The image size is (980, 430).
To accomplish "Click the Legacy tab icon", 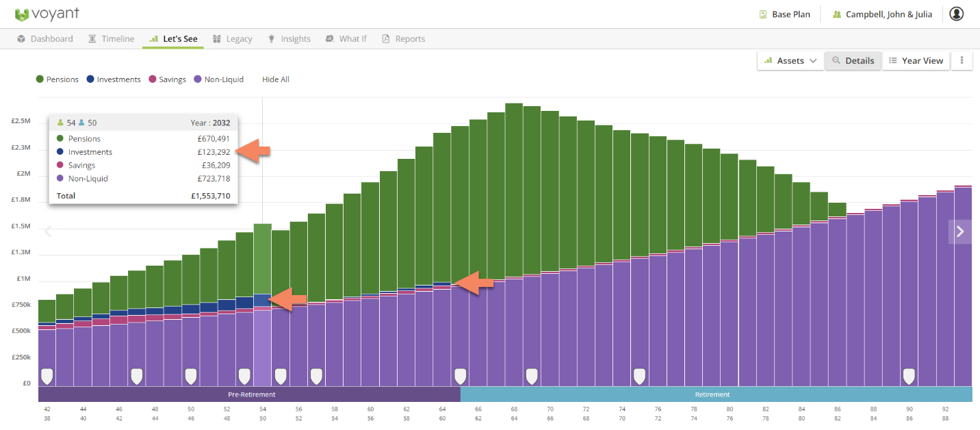I will point(217,39).
